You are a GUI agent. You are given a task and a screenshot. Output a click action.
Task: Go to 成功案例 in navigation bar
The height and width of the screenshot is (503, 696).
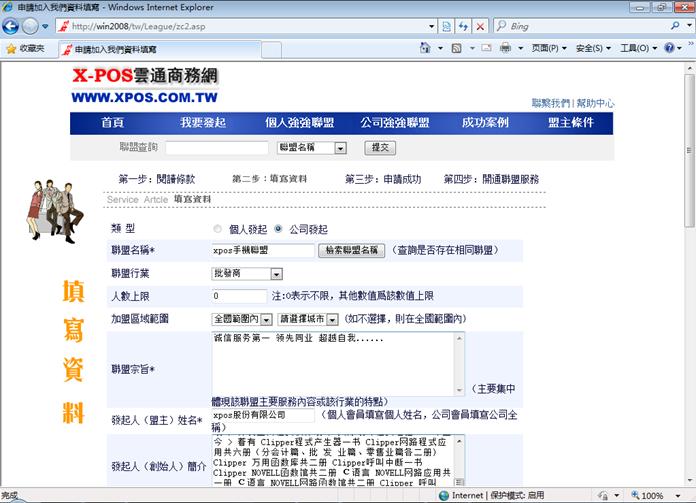(x=485, y=123)
